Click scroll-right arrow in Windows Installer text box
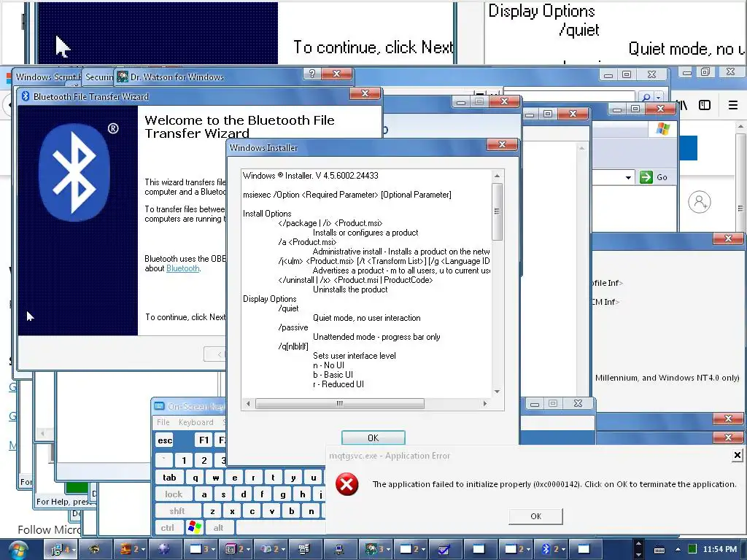747x560 pixels. [x=485, y=403]
